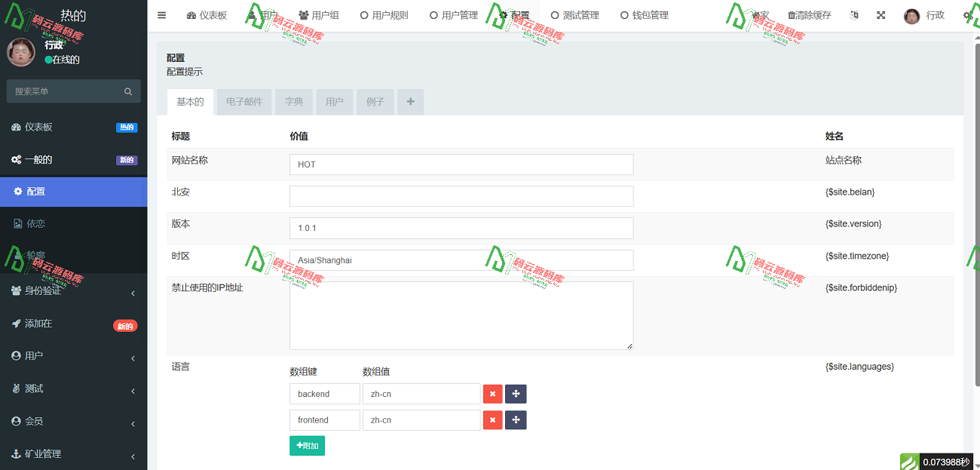Click the move handle icon for backend row
The width and height of the screenshot is (980, 470).
[x=516, y=394]
